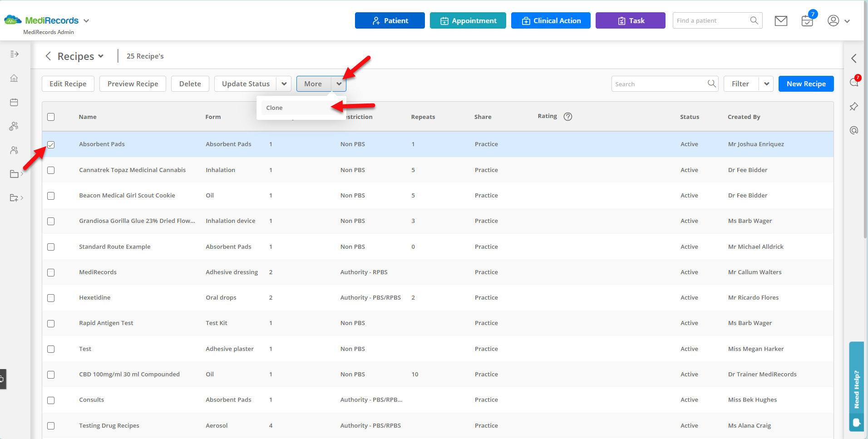
Task: Tick the MediRecords recipe checkbox
Action: [51, 272]
